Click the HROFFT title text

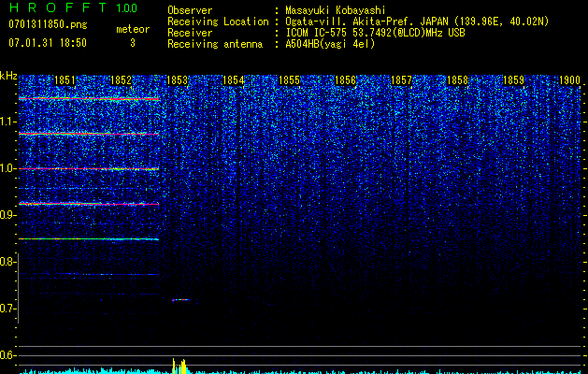tap(58, 7)
